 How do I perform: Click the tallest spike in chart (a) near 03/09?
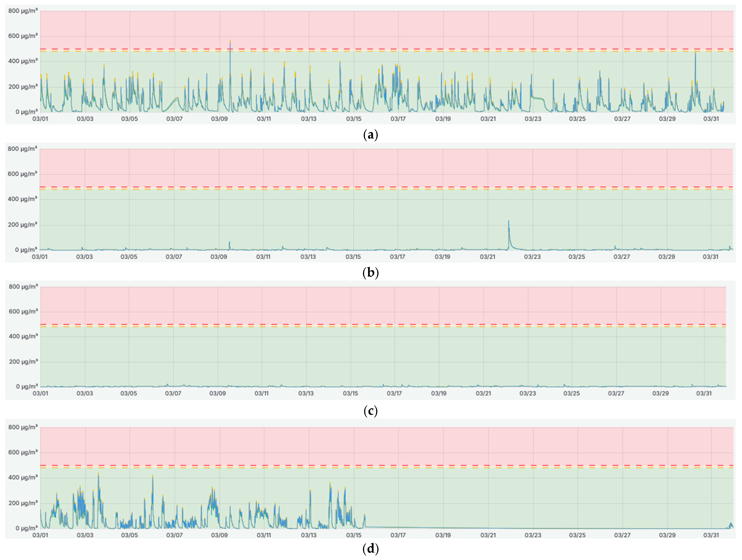click(x=230, y=44)
